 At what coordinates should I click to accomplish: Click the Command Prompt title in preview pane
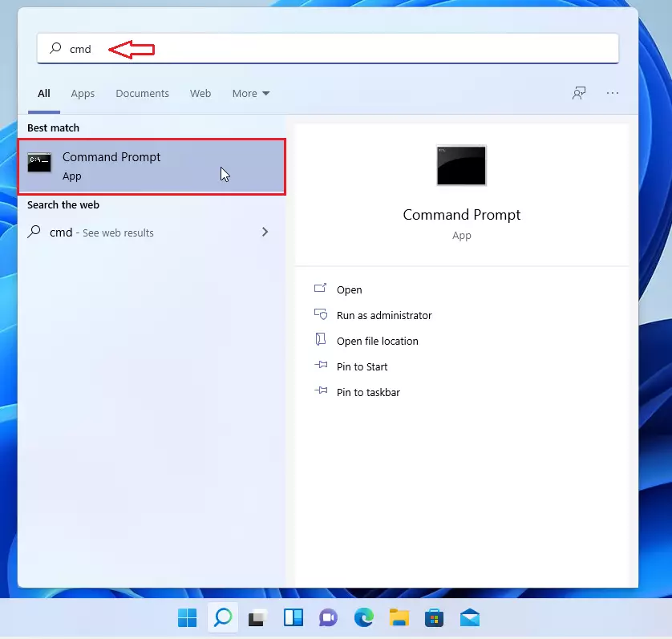(462, 215)
